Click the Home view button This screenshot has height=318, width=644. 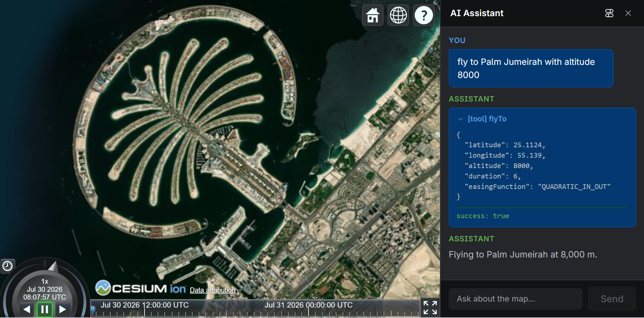point(373,15)
